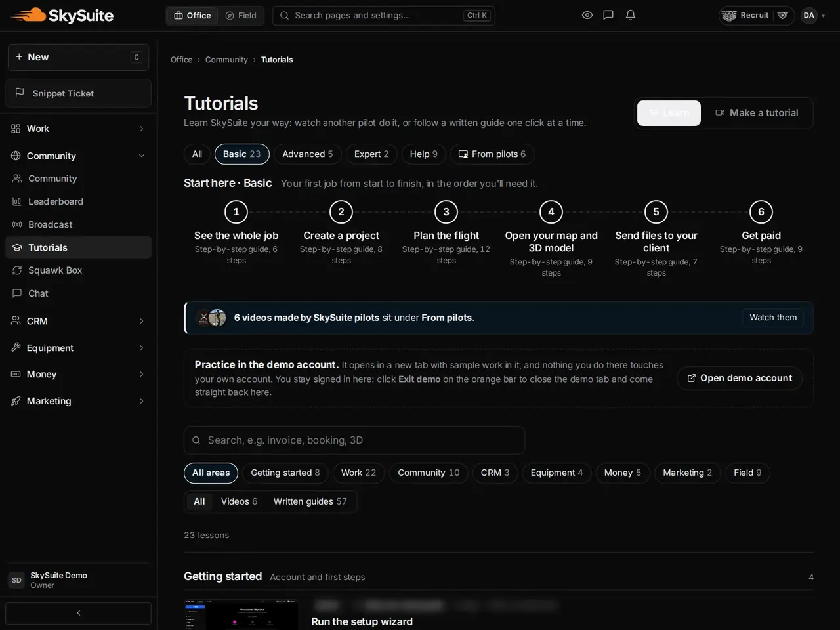The height and width of the screenshot is (630, 840).
Task: Click the Snippet Ticket flag button
Action: 78,93
